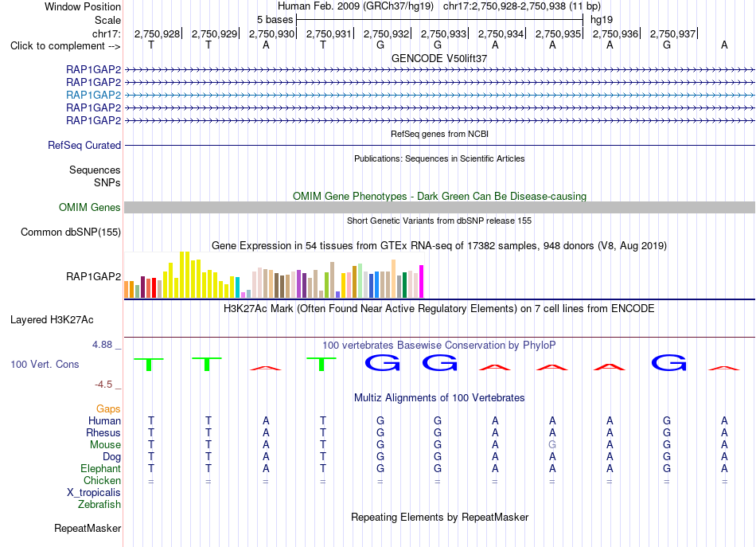Viewport: 756px width, 547px height.
Task: Select the light blue RAP1GAP2 transcript label
Action: (94, 95)
